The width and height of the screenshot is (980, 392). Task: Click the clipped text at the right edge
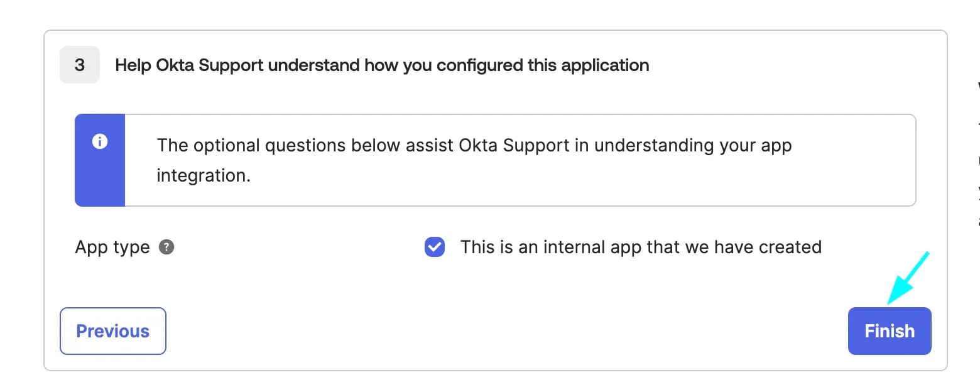coord(979,154)
